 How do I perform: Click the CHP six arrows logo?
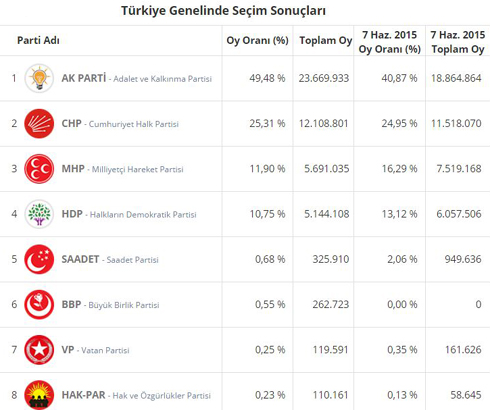(39, 124)
